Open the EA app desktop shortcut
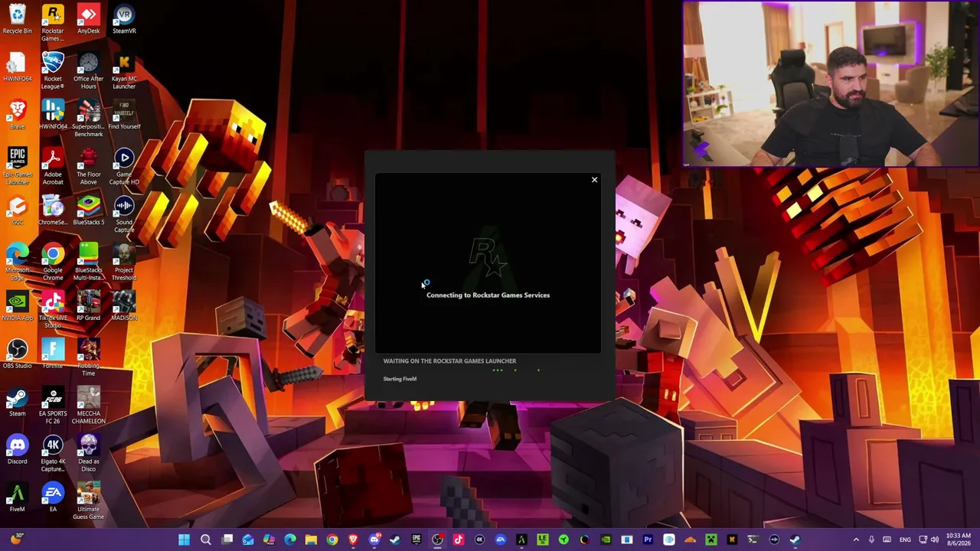 (53, 498)
